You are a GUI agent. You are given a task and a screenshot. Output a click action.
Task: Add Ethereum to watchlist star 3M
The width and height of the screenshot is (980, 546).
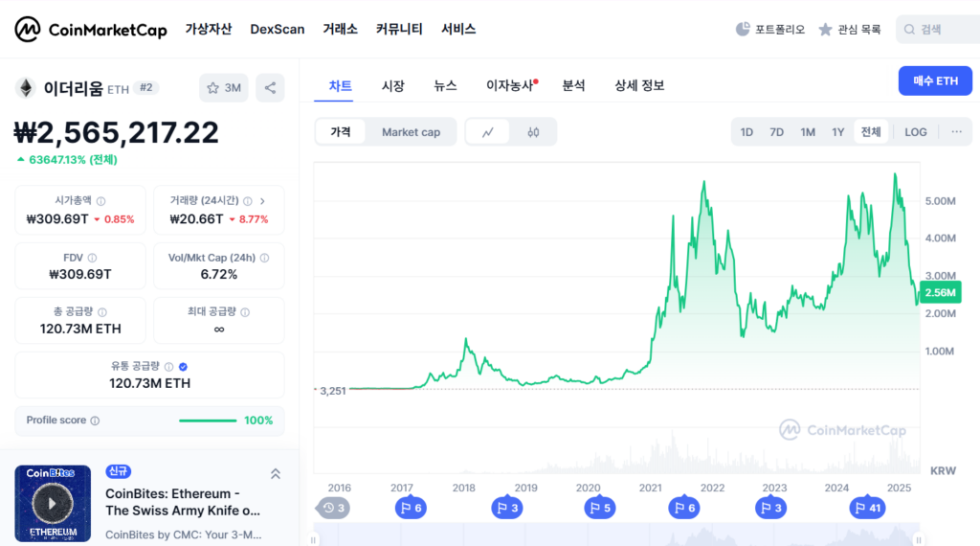tap(224, 87)
